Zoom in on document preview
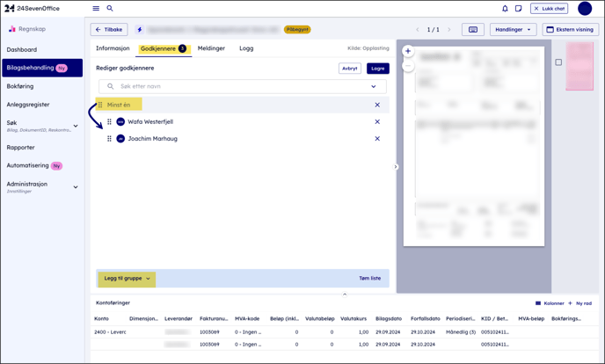The height and width of the screenshot is (364, 605). coord(408,51)
